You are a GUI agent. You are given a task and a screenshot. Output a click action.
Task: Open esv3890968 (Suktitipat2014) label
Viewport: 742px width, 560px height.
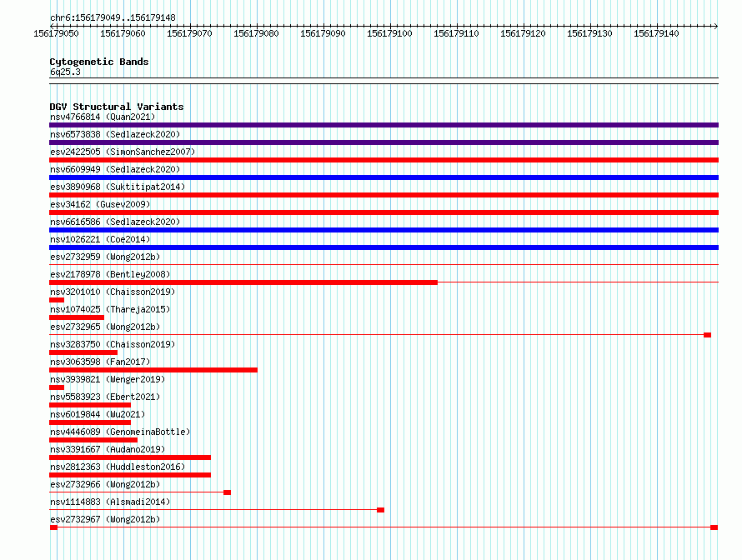(x=118, y=187)
